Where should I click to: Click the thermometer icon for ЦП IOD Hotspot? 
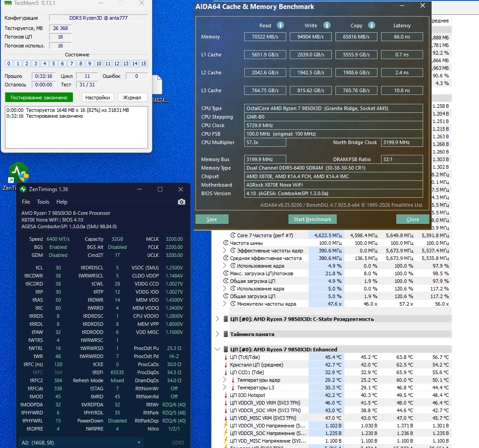[x=226, y=395]
